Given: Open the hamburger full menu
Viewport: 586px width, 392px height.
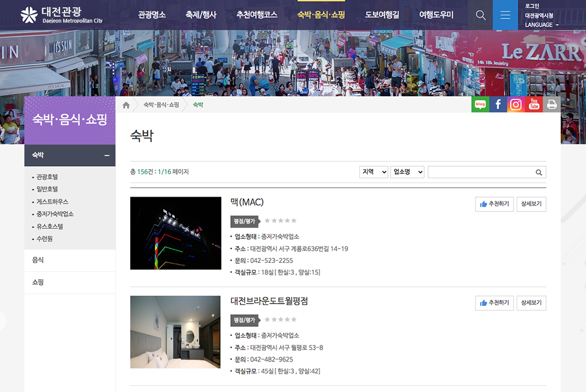Looking at the screenshot, I should [x=505, y=15].
